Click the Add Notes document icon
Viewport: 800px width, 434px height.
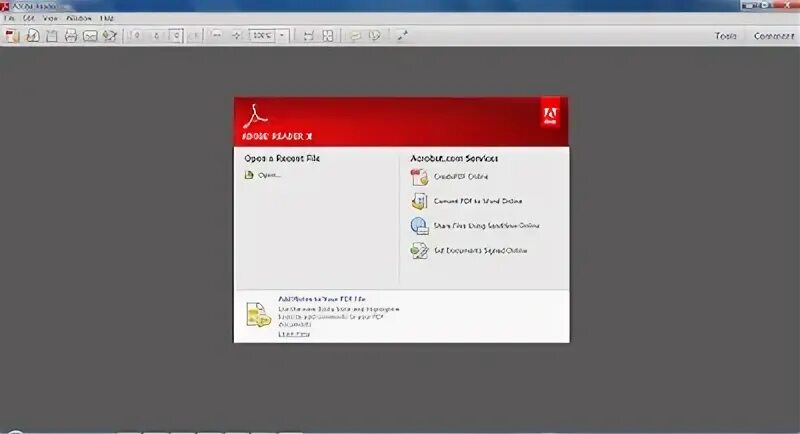pyautogui.click(x=258, y=314)
